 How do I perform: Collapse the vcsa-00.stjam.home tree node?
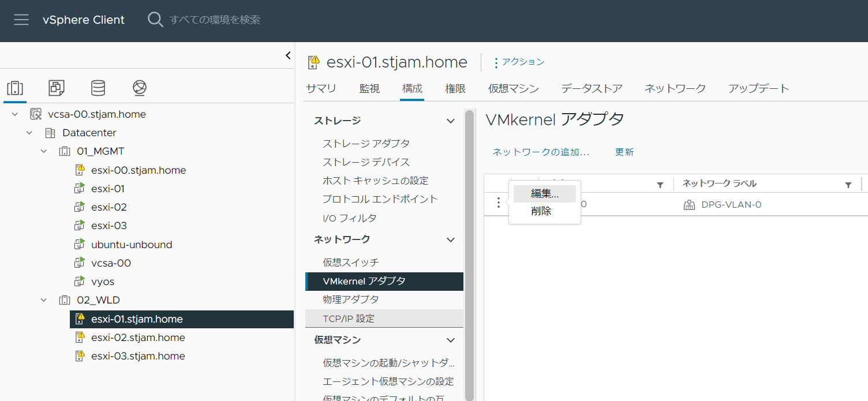[15, 114]
